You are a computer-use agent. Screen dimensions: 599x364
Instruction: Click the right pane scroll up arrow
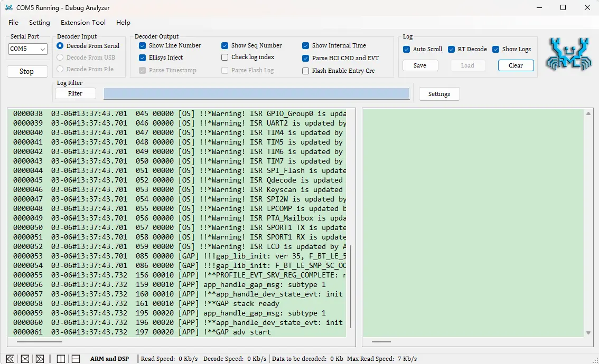(588, 113)
